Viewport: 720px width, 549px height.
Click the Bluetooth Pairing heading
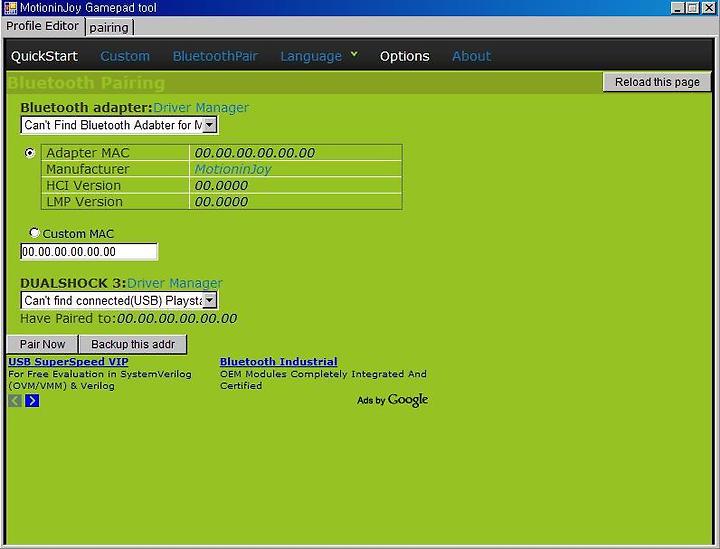(87, 83)
